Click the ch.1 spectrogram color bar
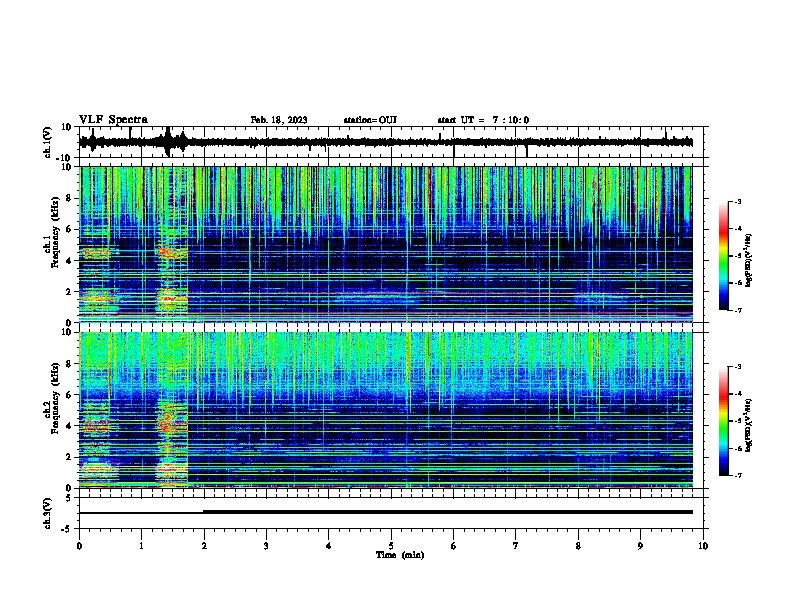 (723, 256)
